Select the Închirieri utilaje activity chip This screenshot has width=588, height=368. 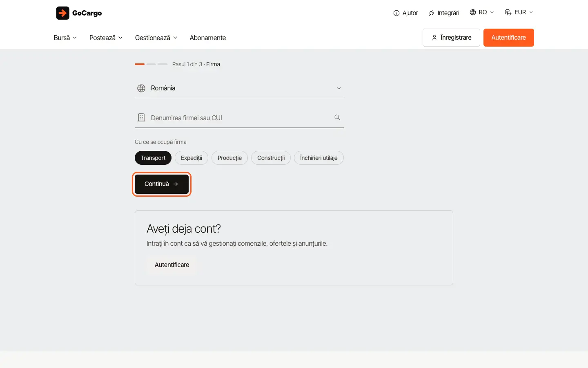point(319,158)
